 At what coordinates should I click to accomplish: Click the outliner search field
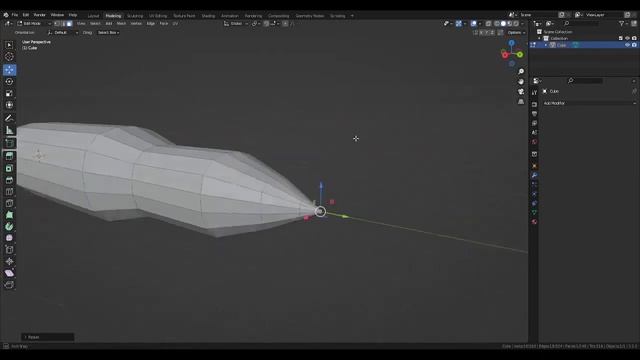(x=582, y=24)
